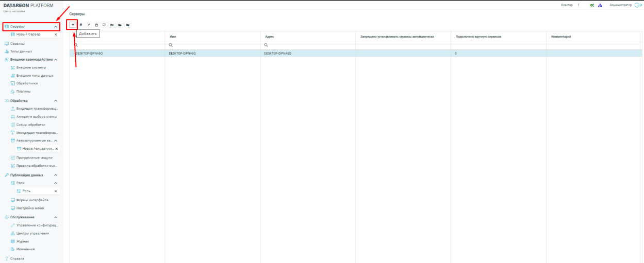Image resolution: width=644 pixels, height=263 pixels.
Task: Close the Роль sidebar item
Action: (x=56, y=191)
